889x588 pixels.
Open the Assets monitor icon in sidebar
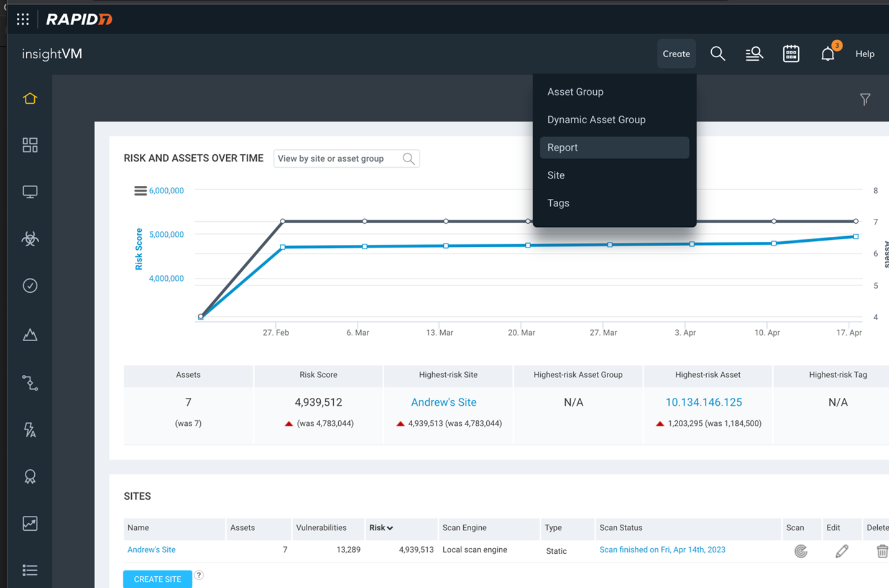30,192
